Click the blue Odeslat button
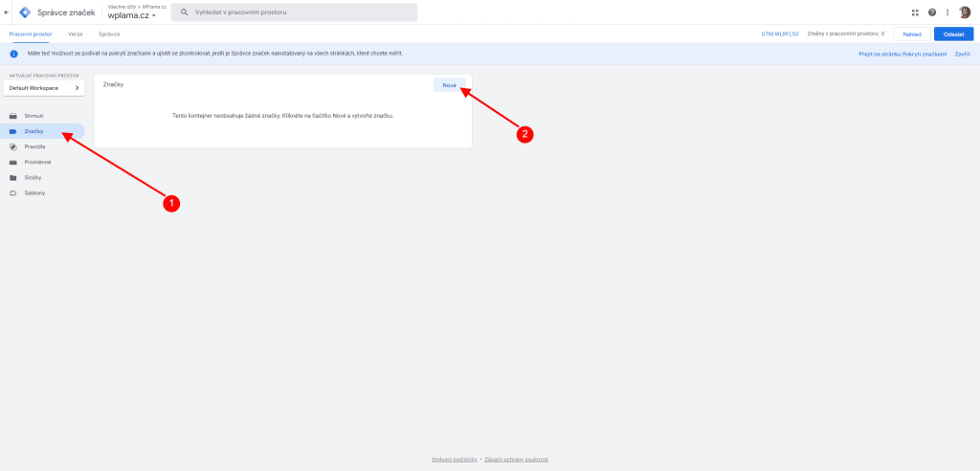 954,34
